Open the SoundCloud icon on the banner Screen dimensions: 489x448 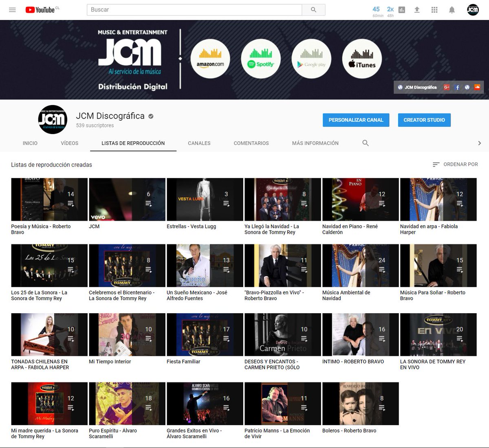point(477,87)
